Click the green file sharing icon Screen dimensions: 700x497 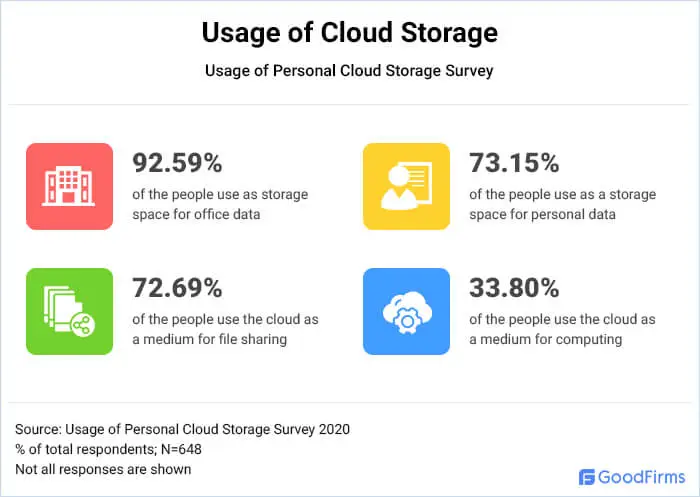[69, 311]
